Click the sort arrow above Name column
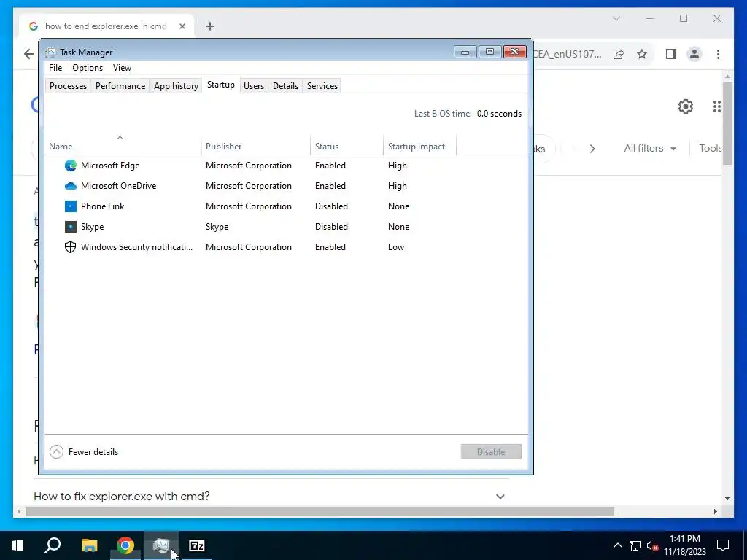 pos(120,138)
